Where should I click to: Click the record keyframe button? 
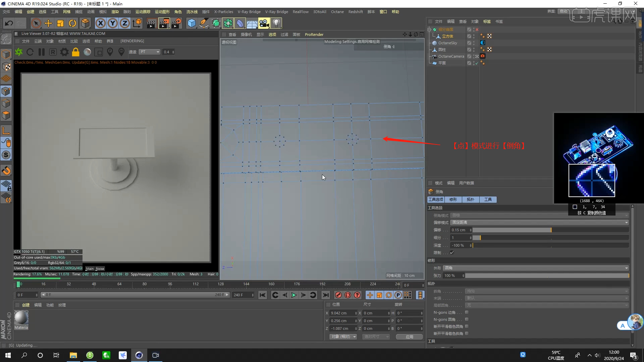point(338,295)
